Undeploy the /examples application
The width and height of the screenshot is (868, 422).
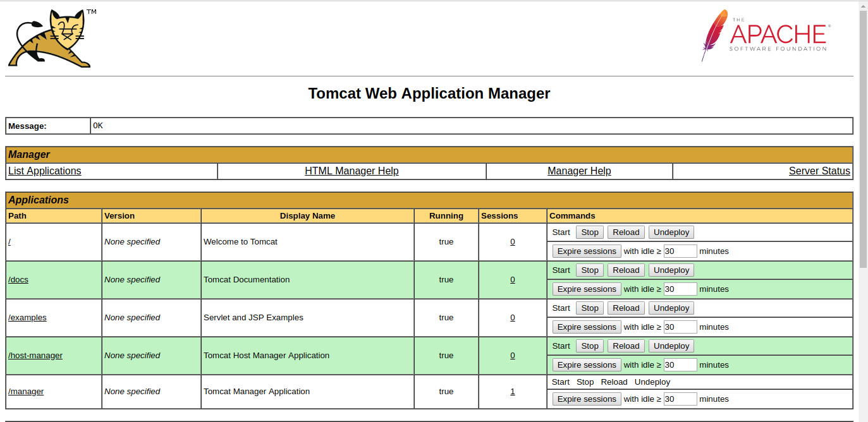click(x=671, y=308)
